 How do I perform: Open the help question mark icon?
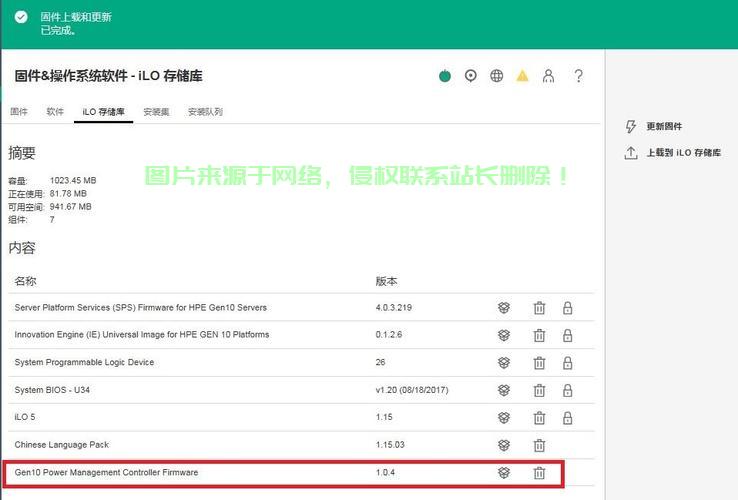click(578, 76)
